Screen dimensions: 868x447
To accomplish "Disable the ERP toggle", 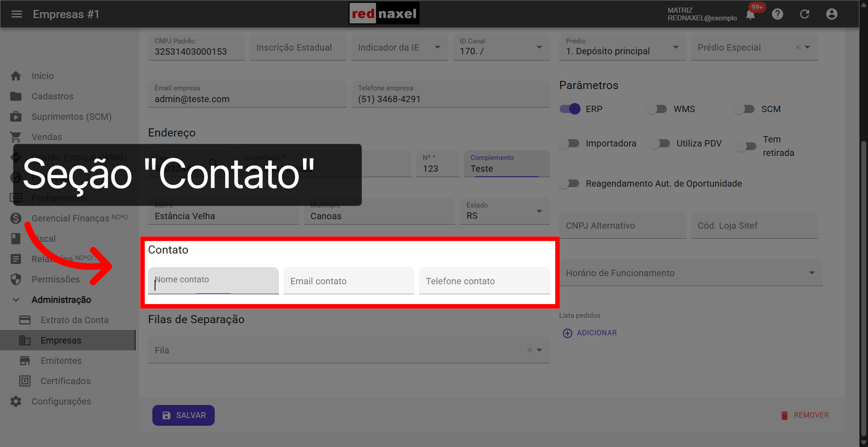I will (x=570, y=108).
